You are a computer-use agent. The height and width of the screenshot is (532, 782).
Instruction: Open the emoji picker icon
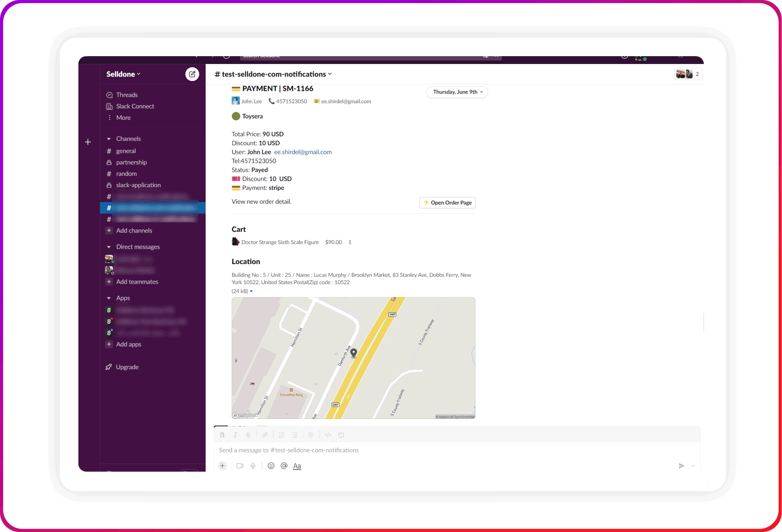pyautogui.click(x=271, y=466)
